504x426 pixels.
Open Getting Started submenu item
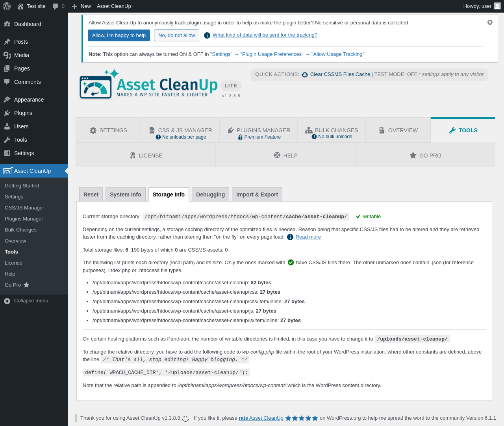click(x=34, y=186)
